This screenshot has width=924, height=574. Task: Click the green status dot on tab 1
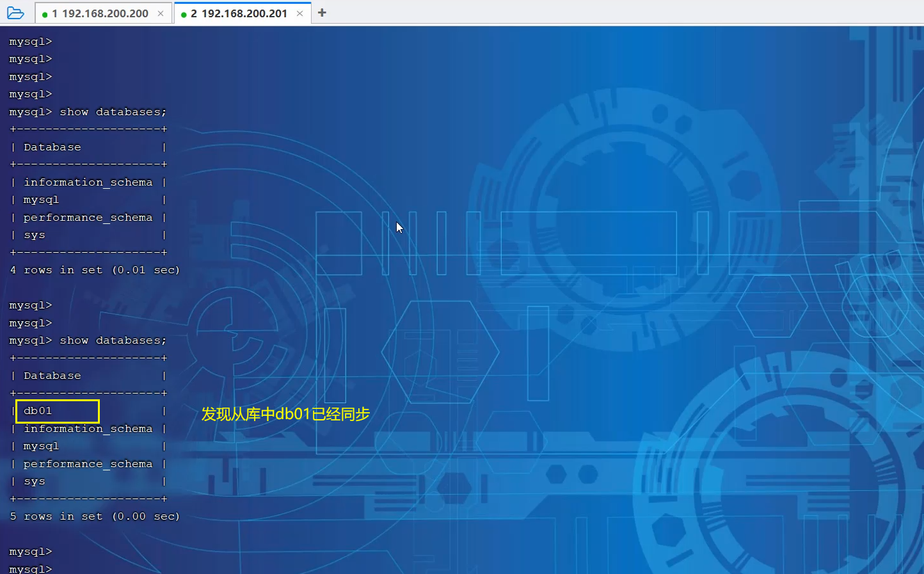click(x=45, y=14)
